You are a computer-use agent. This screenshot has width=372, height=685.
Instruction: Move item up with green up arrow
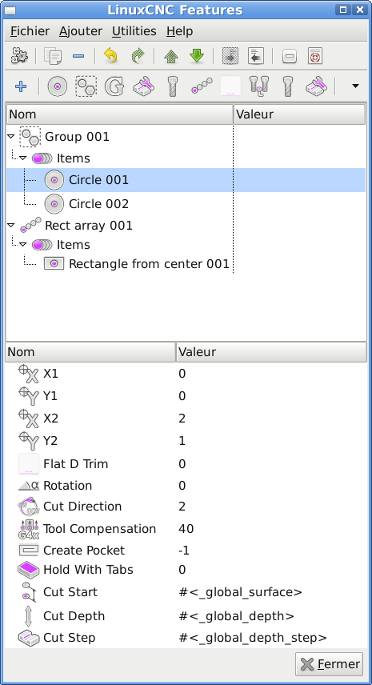pyautogui.click(x=171, y=56)
